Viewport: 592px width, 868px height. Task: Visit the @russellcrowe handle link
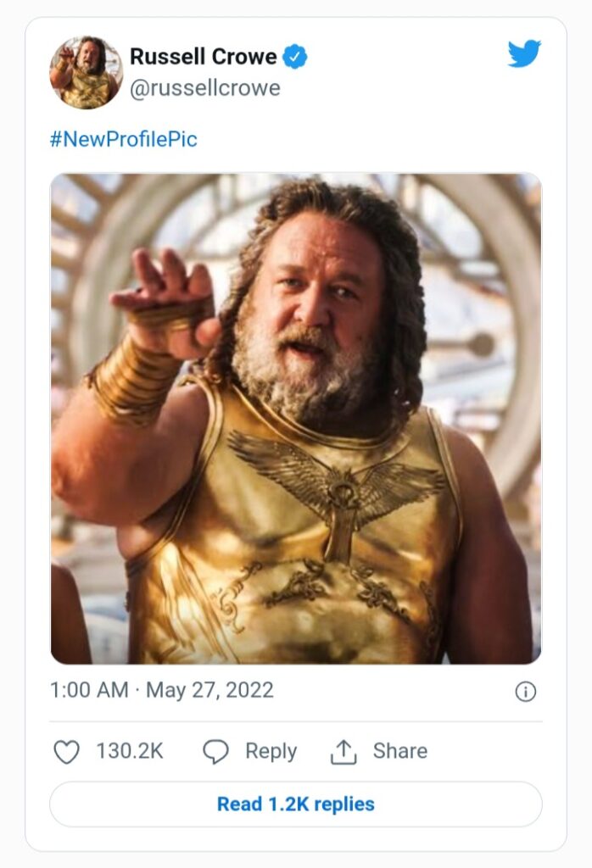pos(205,87)
